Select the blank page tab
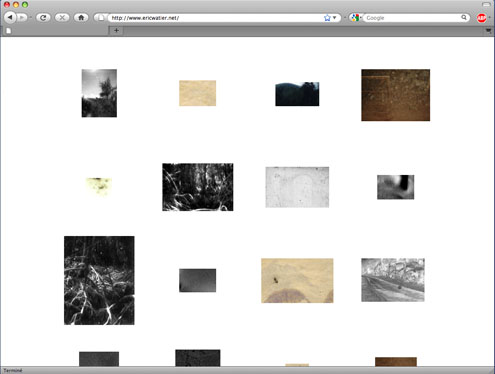Image resolution: width=495 pixels, height=374 pixels. click(x=55, y=31)
